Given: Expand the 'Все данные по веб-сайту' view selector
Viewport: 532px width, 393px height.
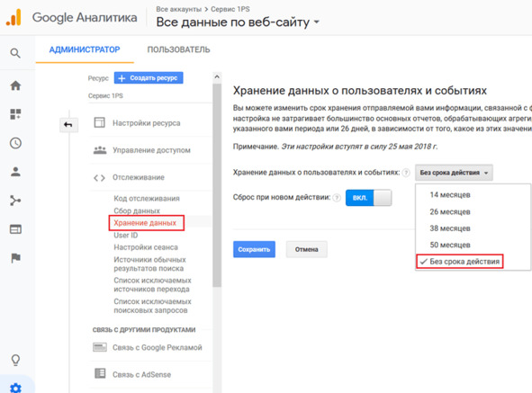Looking at the screenshot, I should tap(238, 22).
